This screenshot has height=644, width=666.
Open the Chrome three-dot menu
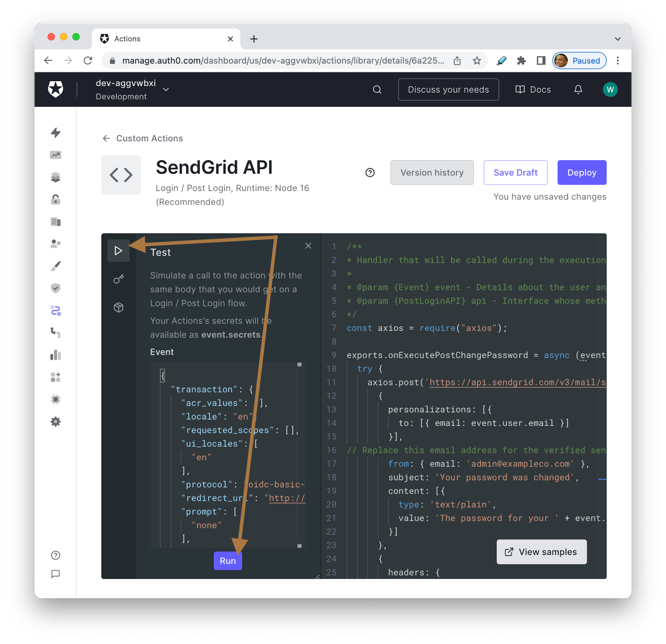coord(618,61)
